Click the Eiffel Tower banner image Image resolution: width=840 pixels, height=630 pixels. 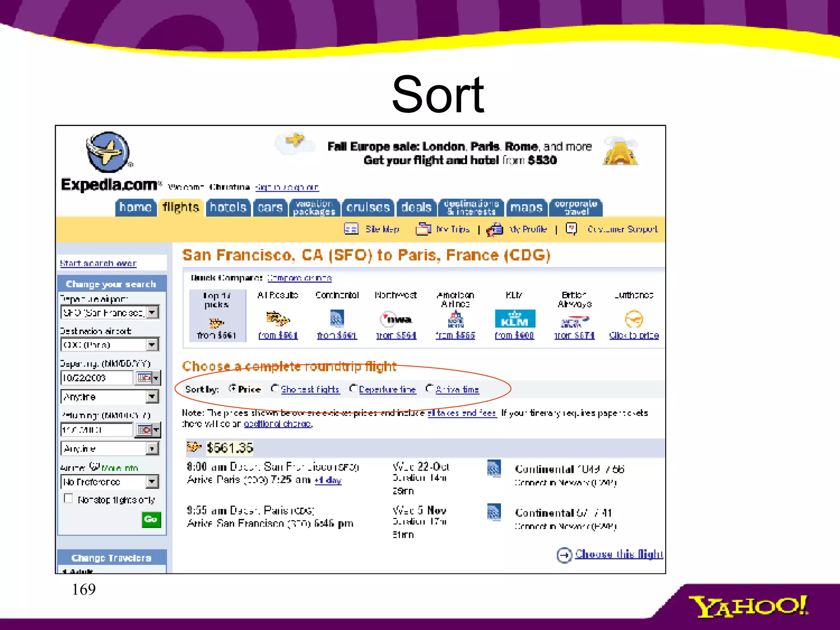[621, 151]
